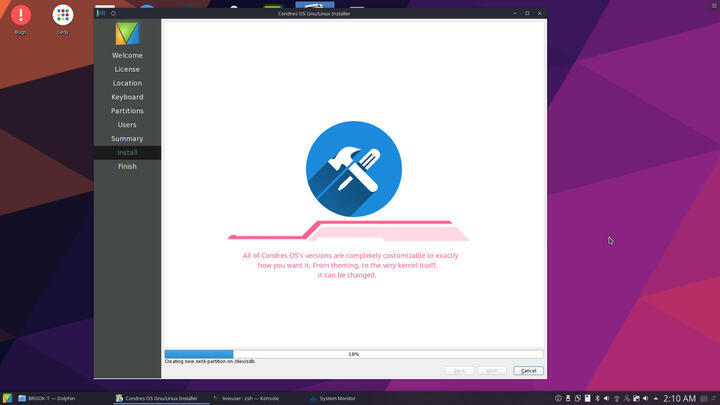Click the pink 'completely customizable' slideshow text
Image resolution: width=720 pixels, height=405 pixels.
tap(350, 265)
